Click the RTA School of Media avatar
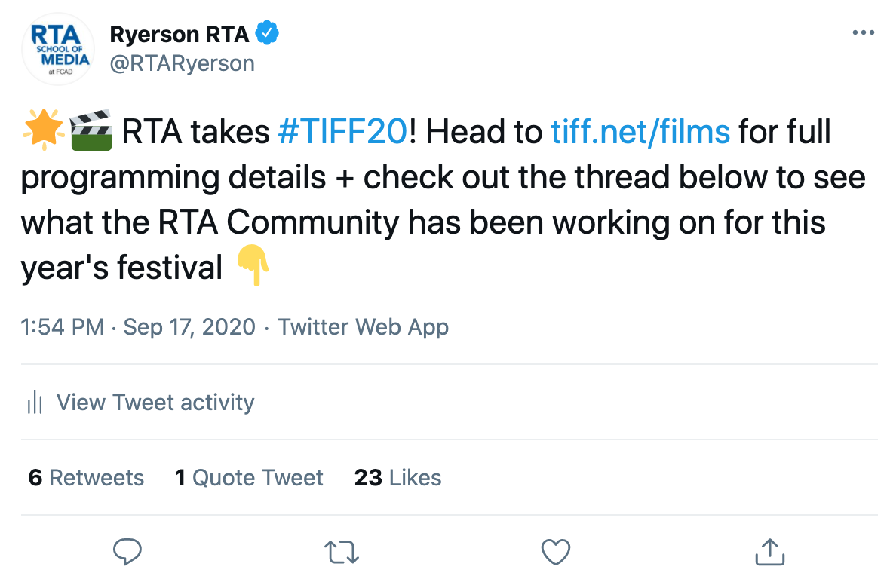The height and width of the screenshot is (588, 887). [x=57, y=48]
